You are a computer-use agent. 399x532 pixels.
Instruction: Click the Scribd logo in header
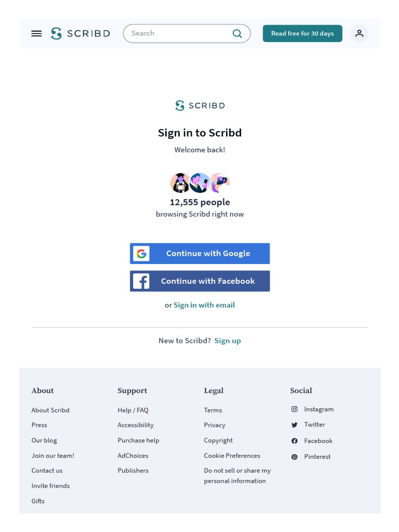(x=81, y=33)
